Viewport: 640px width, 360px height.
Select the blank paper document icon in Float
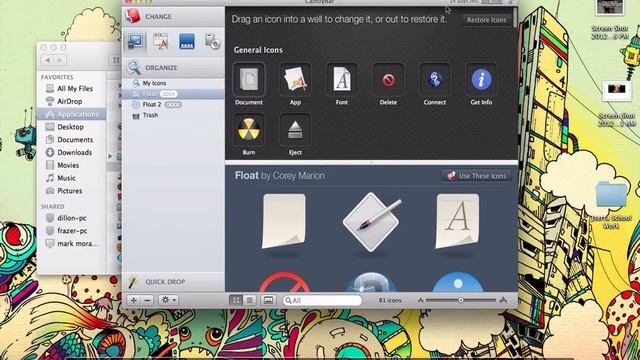(284, 221)
